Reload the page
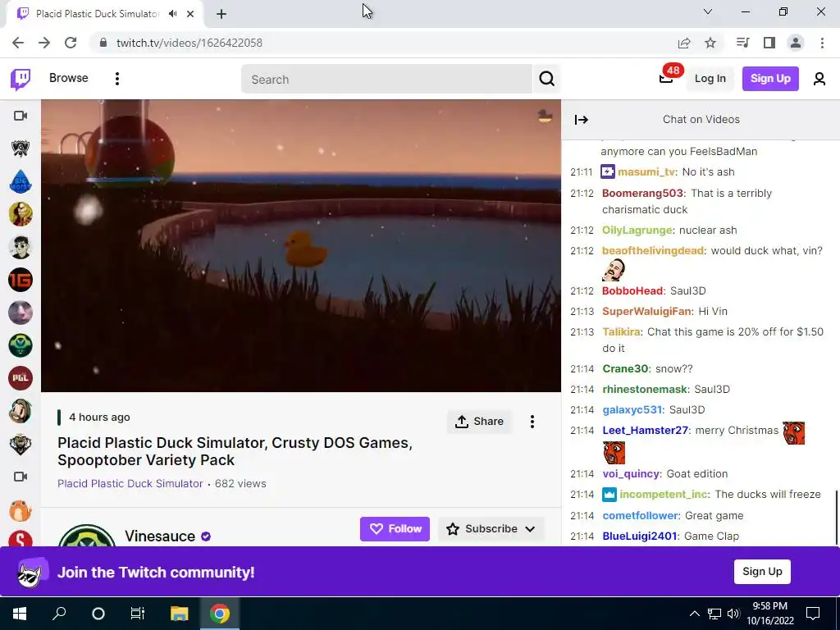840x630 pixels. (x=71, y=43)
